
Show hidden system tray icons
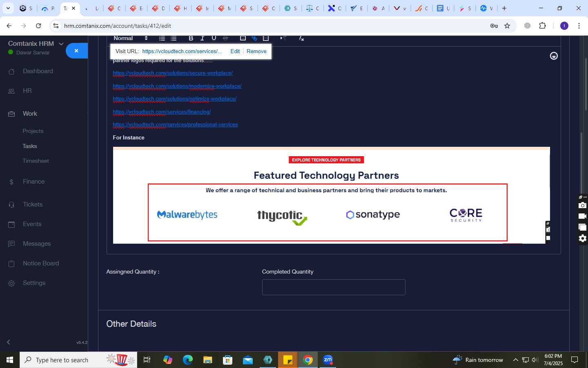pyautogui.click(x=515, y=360)
